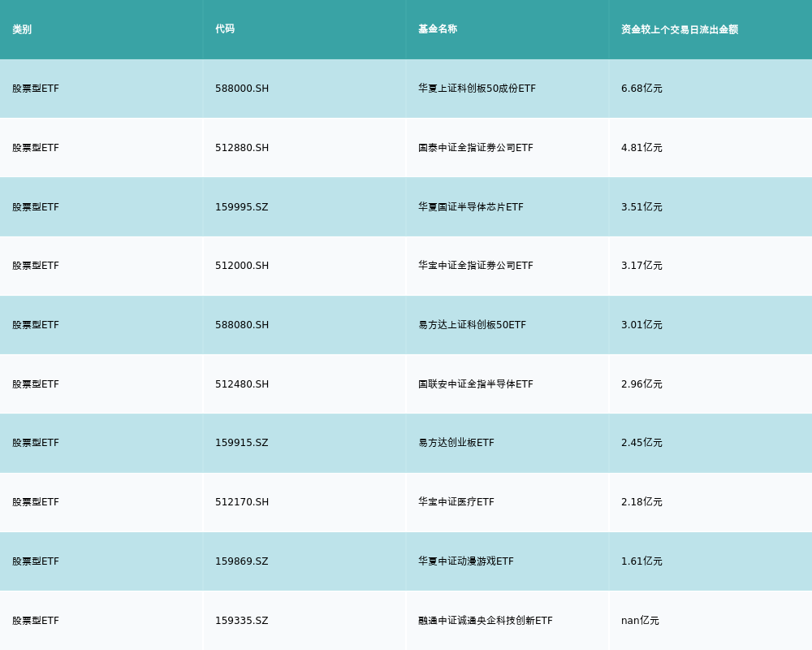This screenshot has height=650, width=812.
Task: Click 股票型ETF in the 159869.SZ row
Action: click(36, 561)
